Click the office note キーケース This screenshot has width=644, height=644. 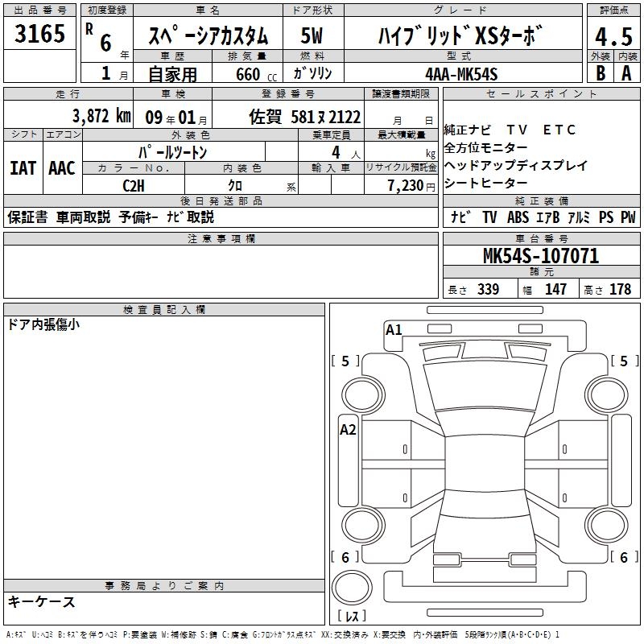pos(42,601)
